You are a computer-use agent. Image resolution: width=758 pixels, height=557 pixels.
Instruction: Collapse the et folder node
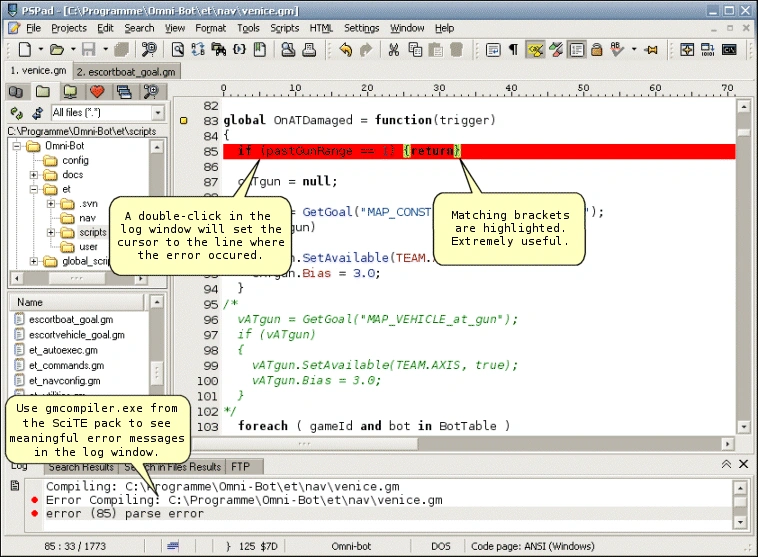[34, 189]
